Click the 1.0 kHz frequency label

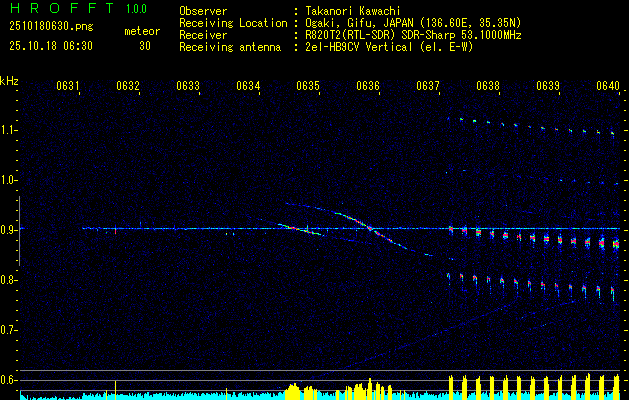[x=8, y=181]
